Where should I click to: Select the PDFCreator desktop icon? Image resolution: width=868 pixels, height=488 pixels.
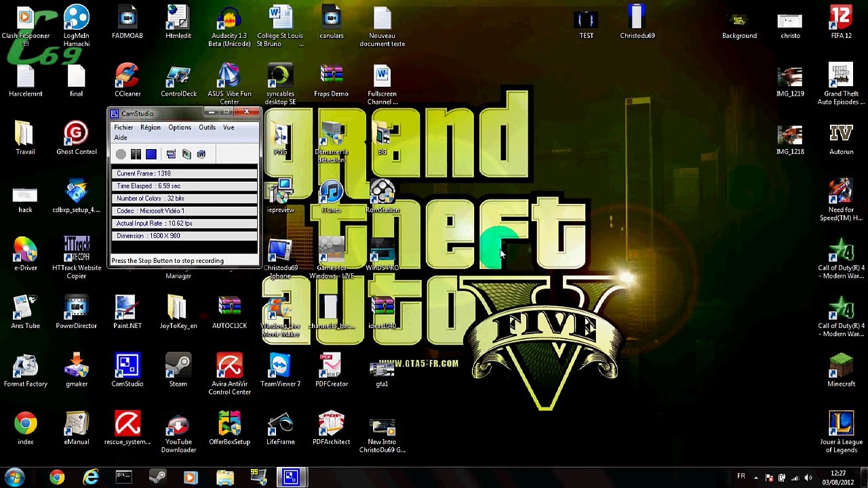331,370
